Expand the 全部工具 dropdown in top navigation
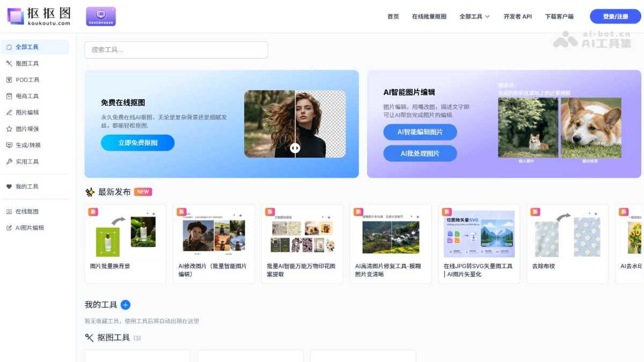Viewport: 644px width, 362px height. [475, 17]
